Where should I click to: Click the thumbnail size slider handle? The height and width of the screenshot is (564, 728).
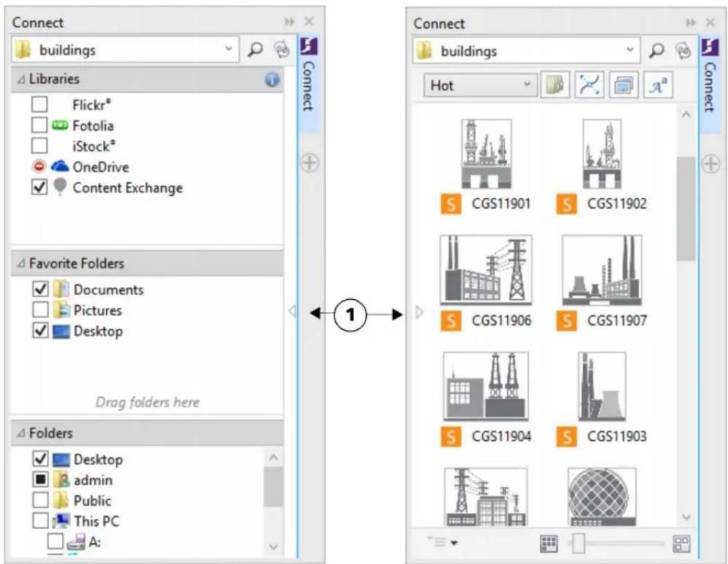pyautogui.click(x=579, y=543)
